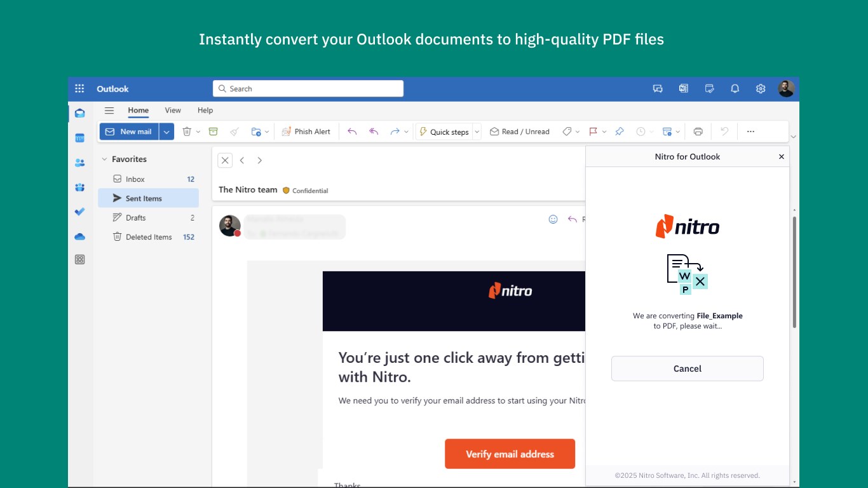Open the My Day calendar icon
The image size is (868, 488).
coord(710,89)
